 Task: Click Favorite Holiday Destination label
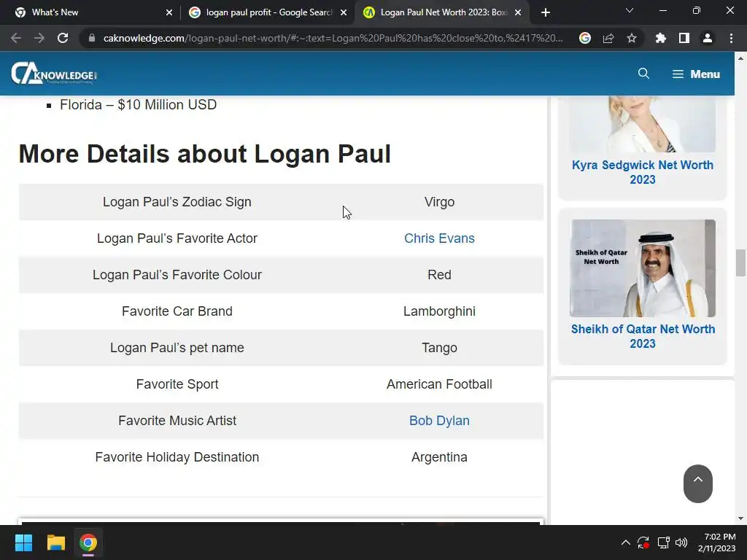[177, 457]
